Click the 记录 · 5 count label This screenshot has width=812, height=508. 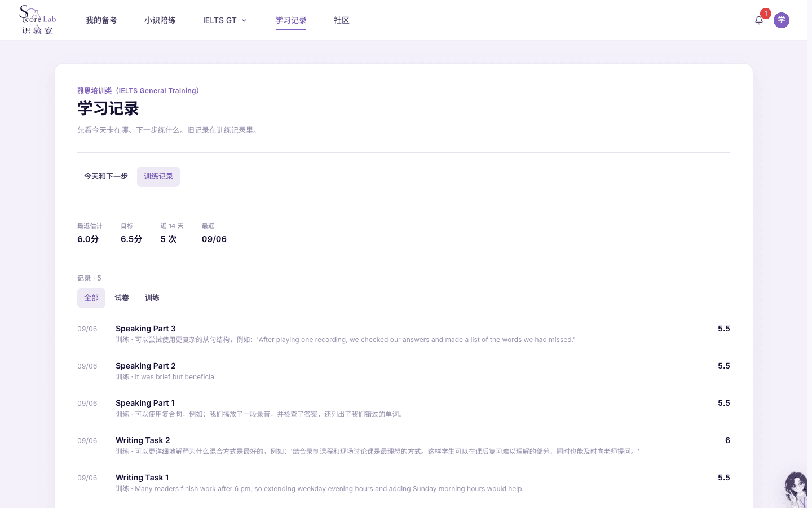[89, 278]
